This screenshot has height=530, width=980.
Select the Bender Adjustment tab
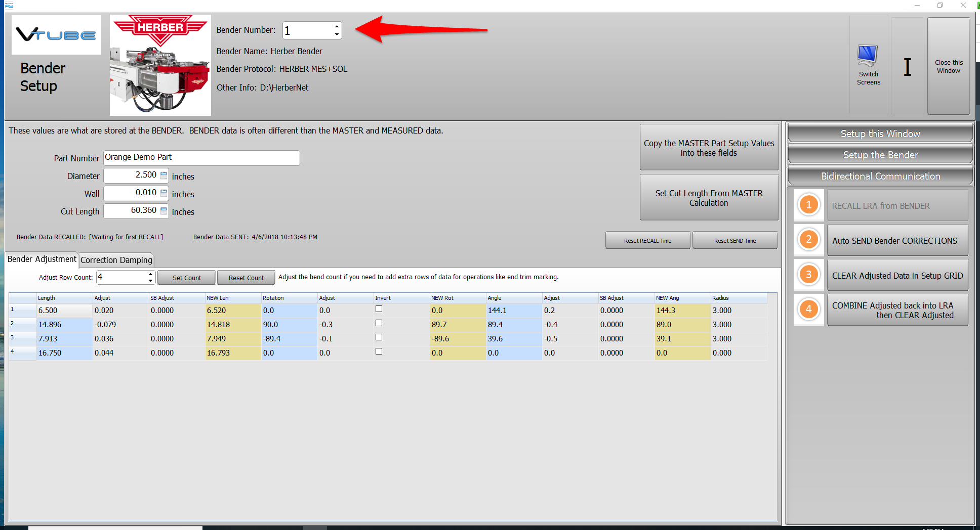tap(42, 259)
